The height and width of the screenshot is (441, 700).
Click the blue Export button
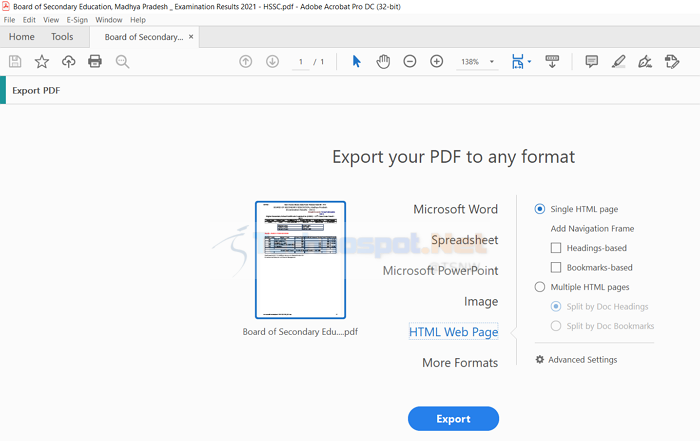coord(453,419)
